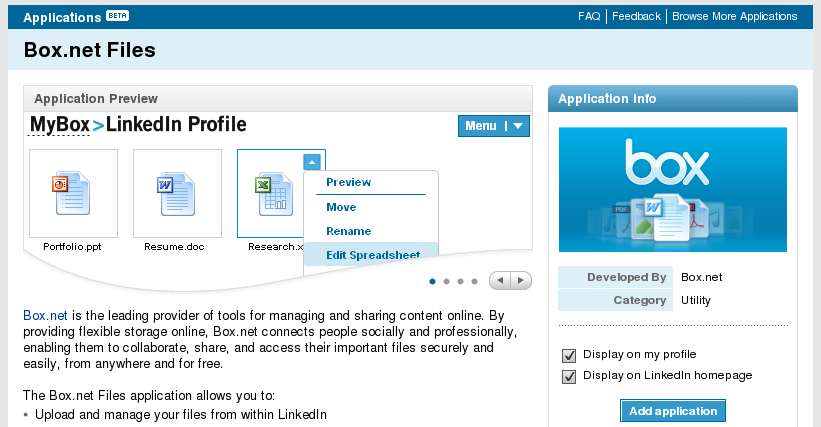Click the Resume.doc Word file icon
This screenshot has width=821, height=427.
pos(177,193)
